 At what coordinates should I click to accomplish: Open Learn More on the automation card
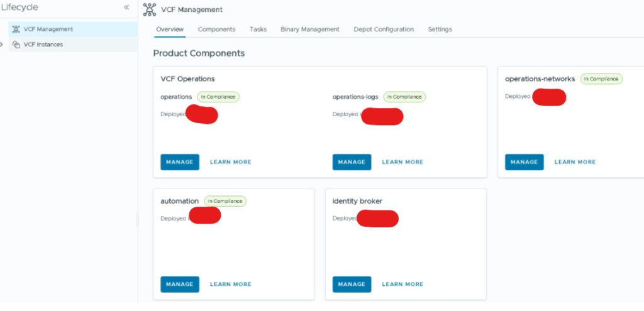click(x=230, y=284)
